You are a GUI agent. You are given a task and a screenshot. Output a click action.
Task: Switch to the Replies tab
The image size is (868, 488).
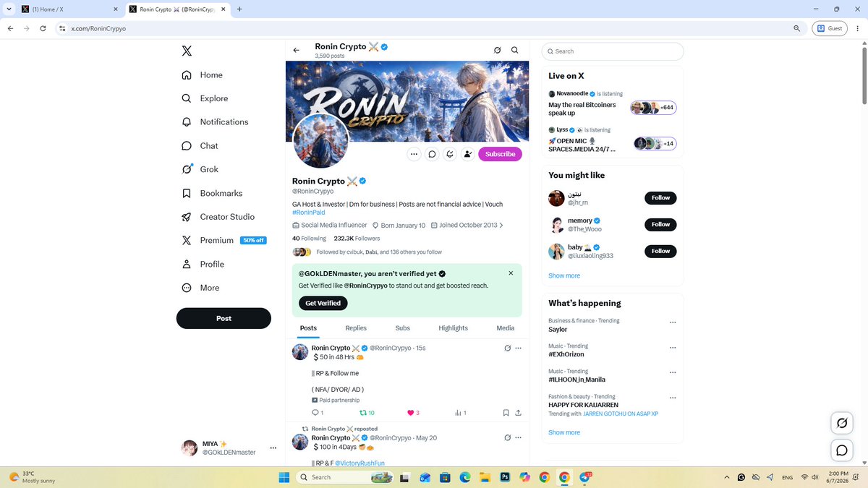[x=356, y=328]
